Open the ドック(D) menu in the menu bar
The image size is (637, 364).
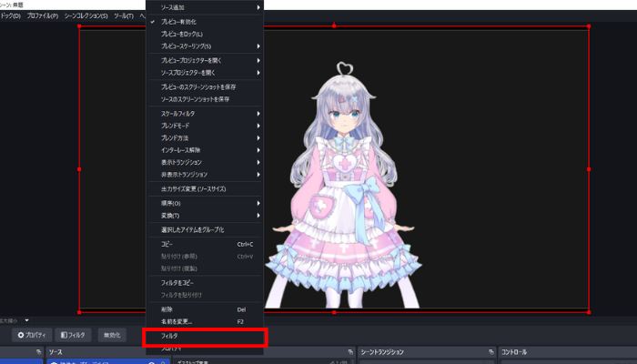pos(11,16)
